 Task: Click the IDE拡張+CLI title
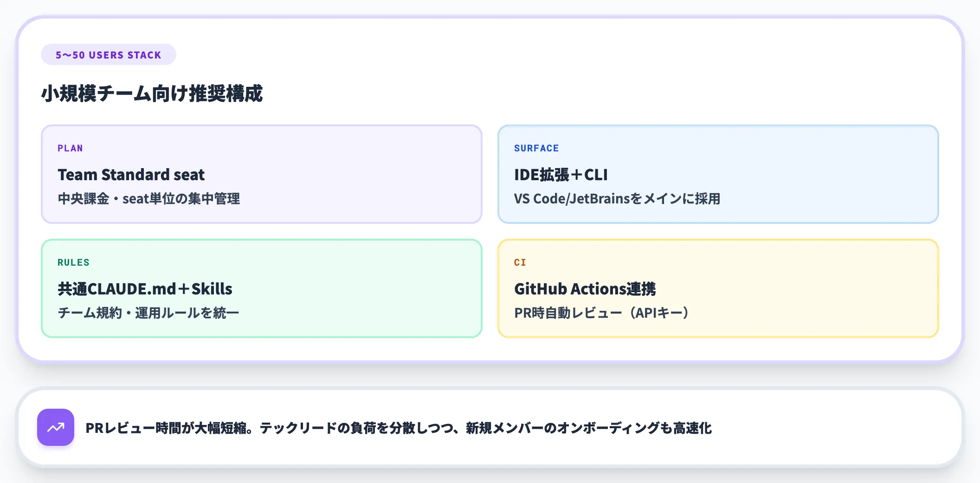561,175
